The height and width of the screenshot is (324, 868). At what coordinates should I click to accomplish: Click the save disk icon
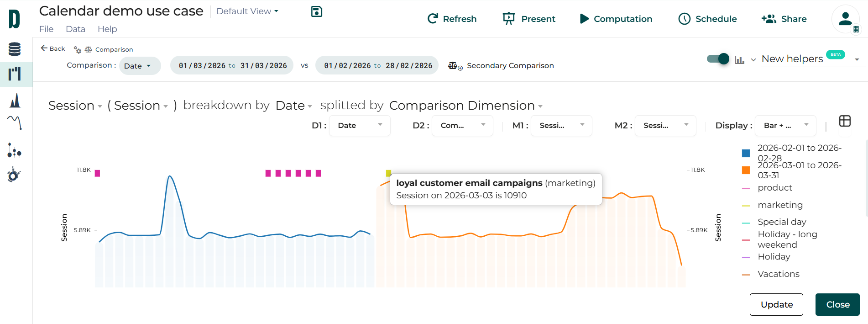click(316, 12)
